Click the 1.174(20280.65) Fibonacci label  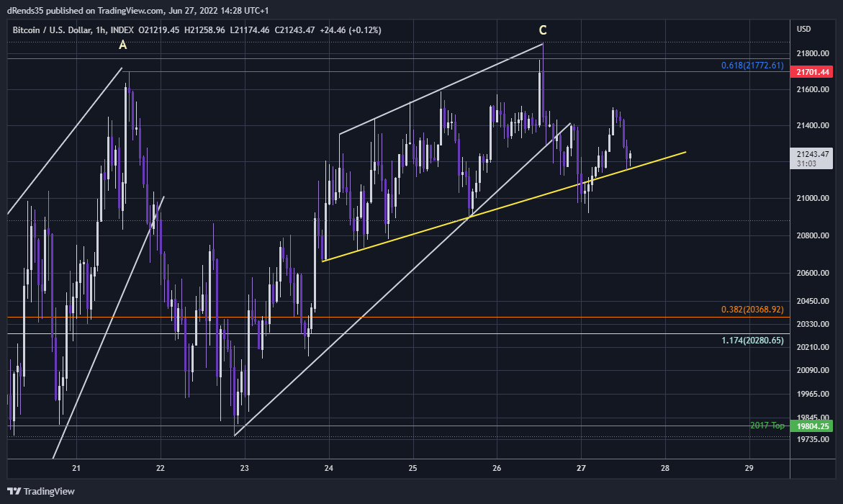tap(752, 341)
